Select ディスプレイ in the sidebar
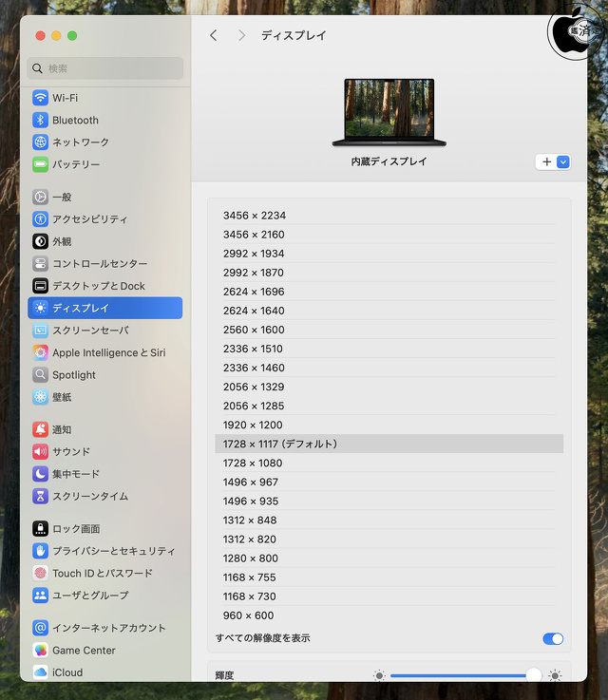Image resolution: width=608 pixels, height=700 pixels. 104,308
